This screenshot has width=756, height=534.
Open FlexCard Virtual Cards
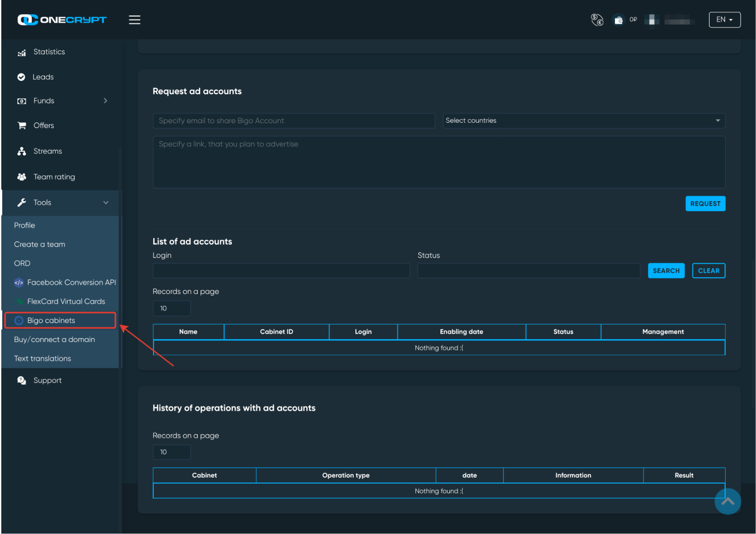(66, 302)
